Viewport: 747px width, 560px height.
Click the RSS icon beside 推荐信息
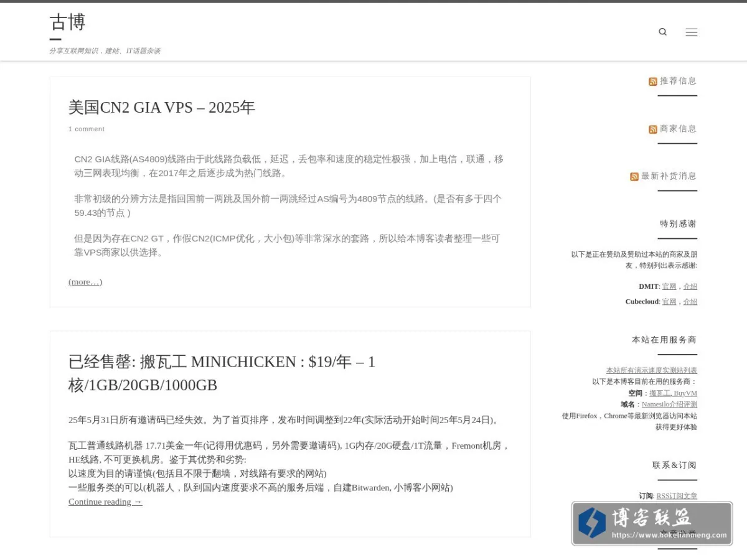653,82
